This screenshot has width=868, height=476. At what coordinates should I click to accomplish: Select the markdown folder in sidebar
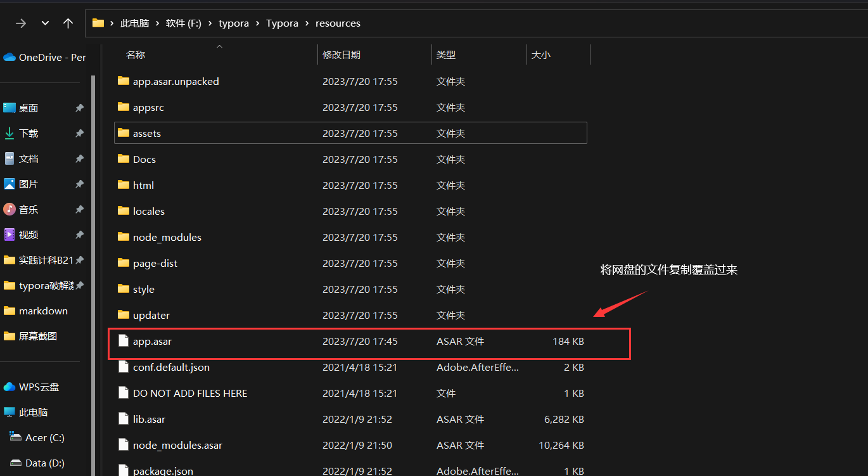[x=43, y=311]
